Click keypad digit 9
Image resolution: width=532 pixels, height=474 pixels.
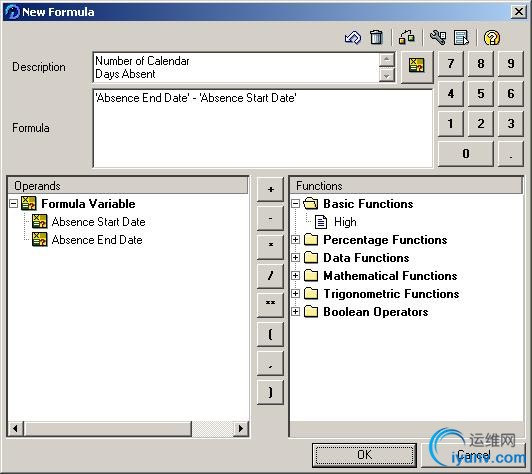point(511,64)
